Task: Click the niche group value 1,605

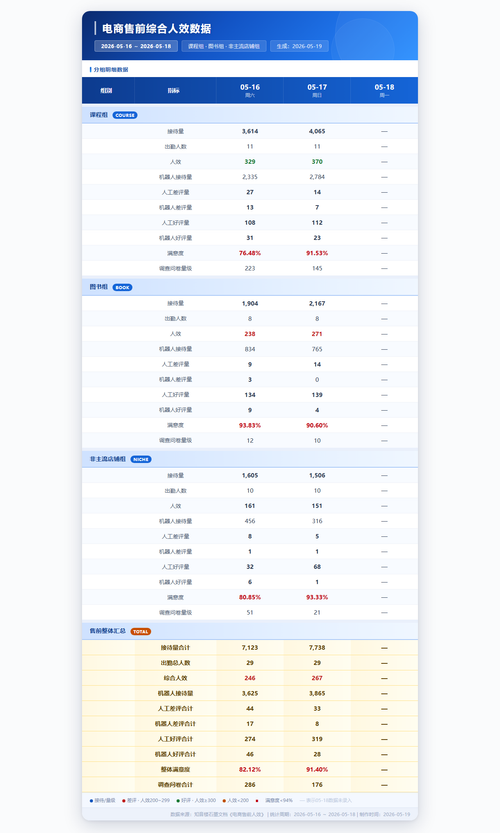Action: pos(250,475)
